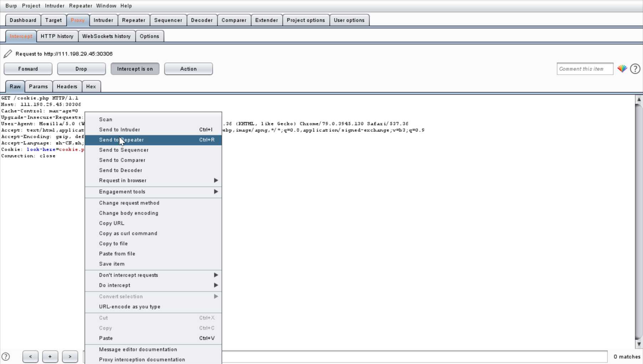
Task: Click the Comment this item field
Action: (585, 69)
